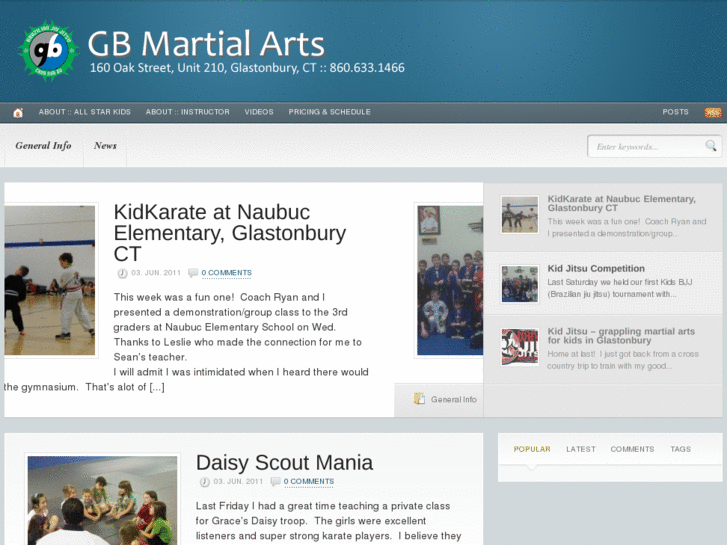Viewport: 727px width, 545px height.
Task: Select the General Info category tab
Action: tap(43, 146)
